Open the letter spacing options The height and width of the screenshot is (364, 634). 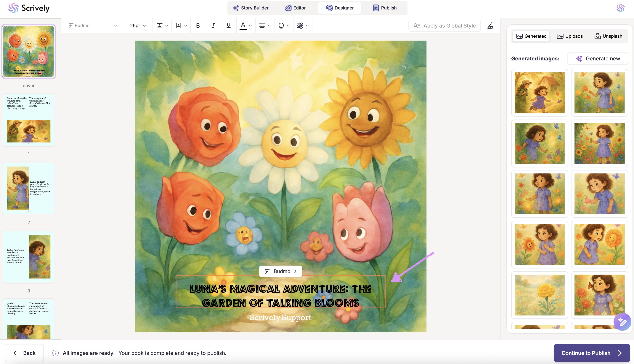[x=181, y=25]
